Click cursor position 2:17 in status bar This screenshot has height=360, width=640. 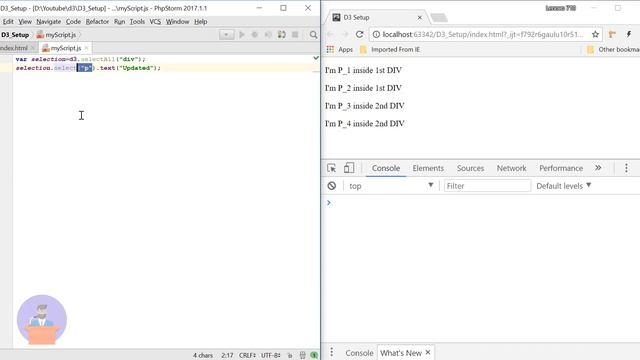pyautogui.click(x=227, y=356)
